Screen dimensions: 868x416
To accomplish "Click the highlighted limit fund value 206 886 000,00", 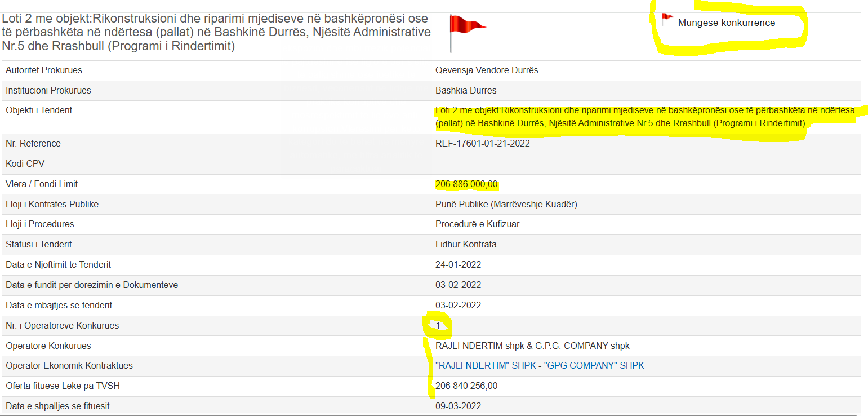I will coord(466,184).
